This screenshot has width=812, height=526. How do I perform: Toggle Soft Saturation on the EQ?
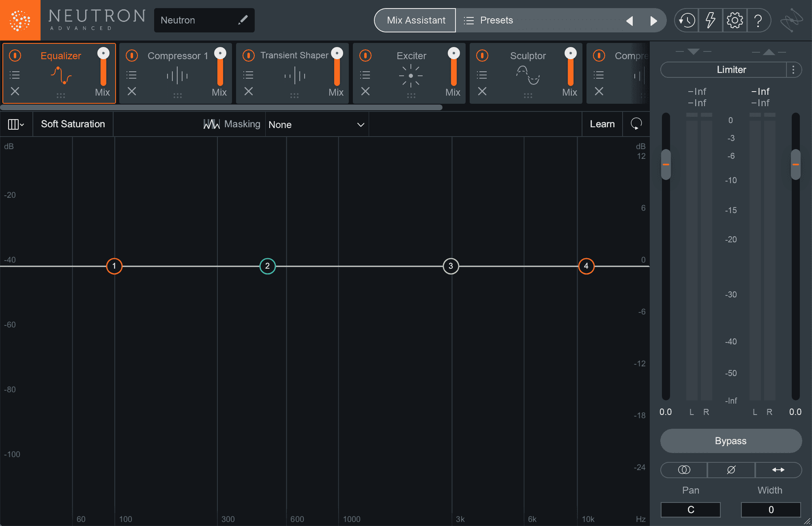pyautogui.click(x=73, y=124)
